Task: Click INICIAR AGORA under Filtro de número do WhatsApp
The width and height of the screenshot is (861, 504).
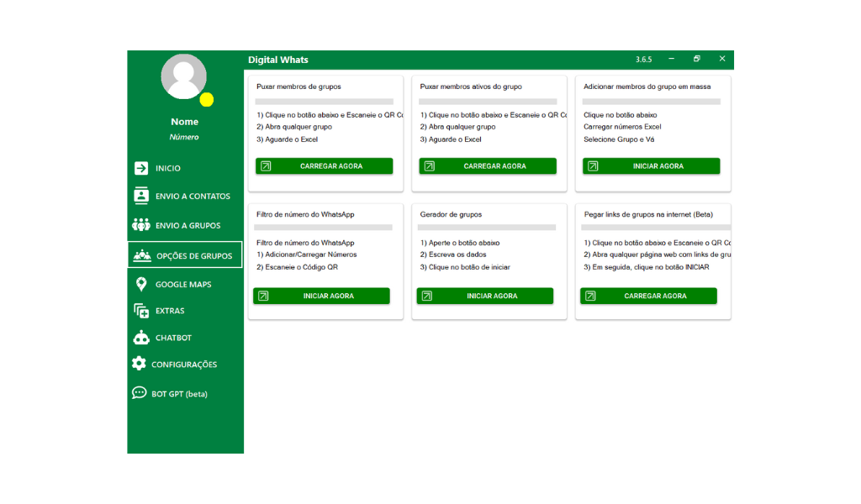Action: [x=321, y=296]
